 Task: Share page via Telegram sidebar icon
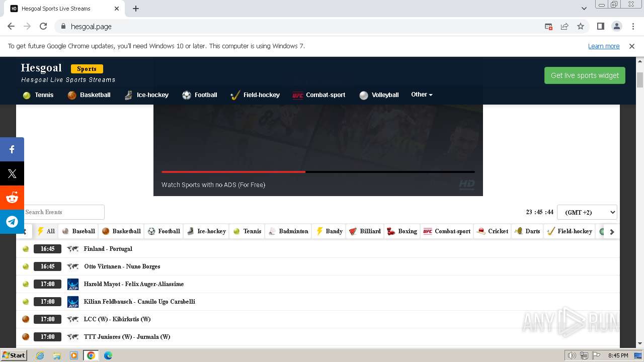[12, 222]
